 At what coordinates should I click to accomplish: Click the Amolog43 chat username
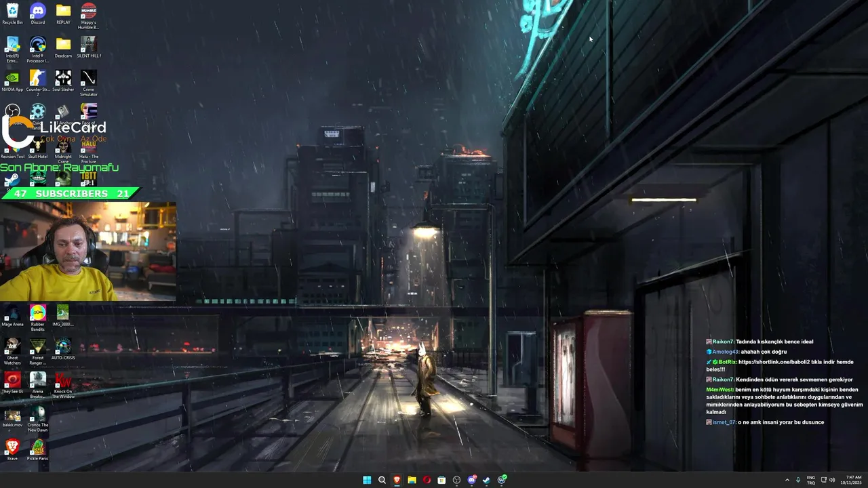724,352
